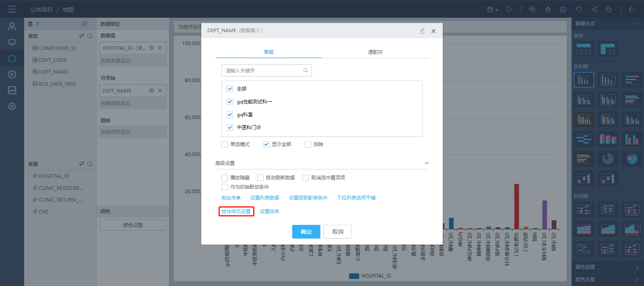Click the undo/reset arrow icon
This screenshot has height=286, width=644.
point(578,9)
